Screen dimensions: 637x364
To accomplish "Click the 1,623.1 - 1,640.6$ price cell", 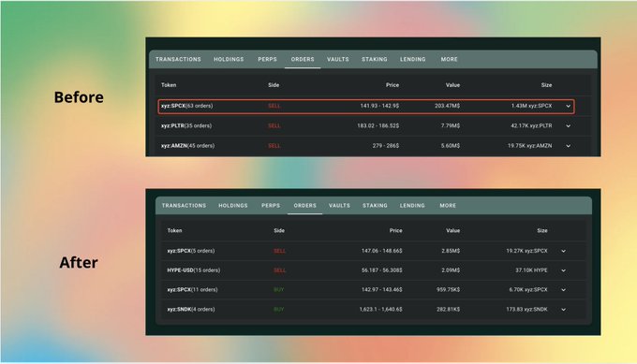I will click(380, 309).
